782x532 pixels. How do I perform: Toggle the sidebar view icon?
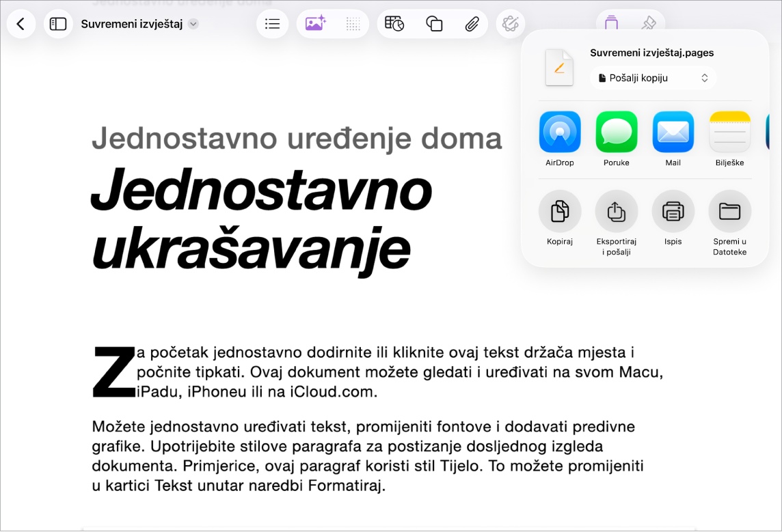coord(58,24)
